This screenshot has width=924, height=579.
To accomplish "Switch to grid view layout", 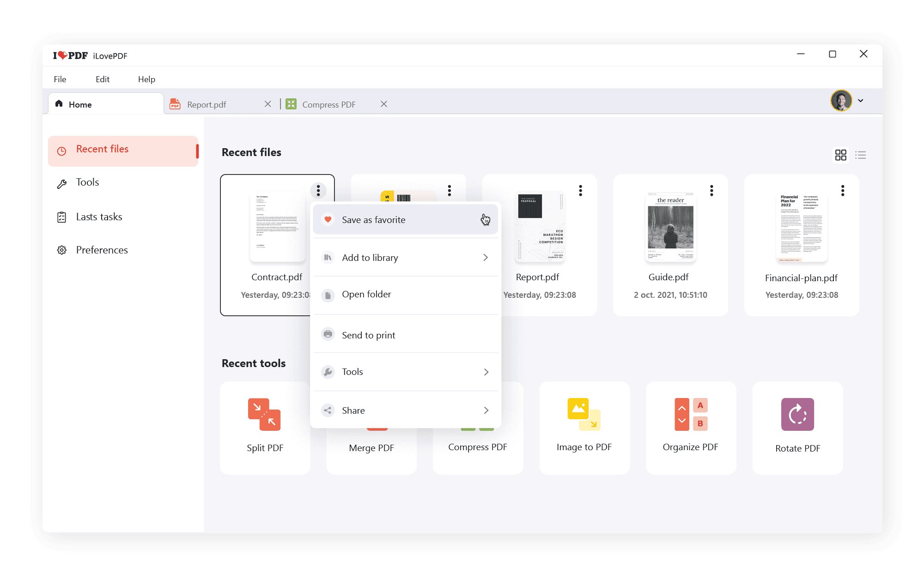I will [x=840, y=155].
